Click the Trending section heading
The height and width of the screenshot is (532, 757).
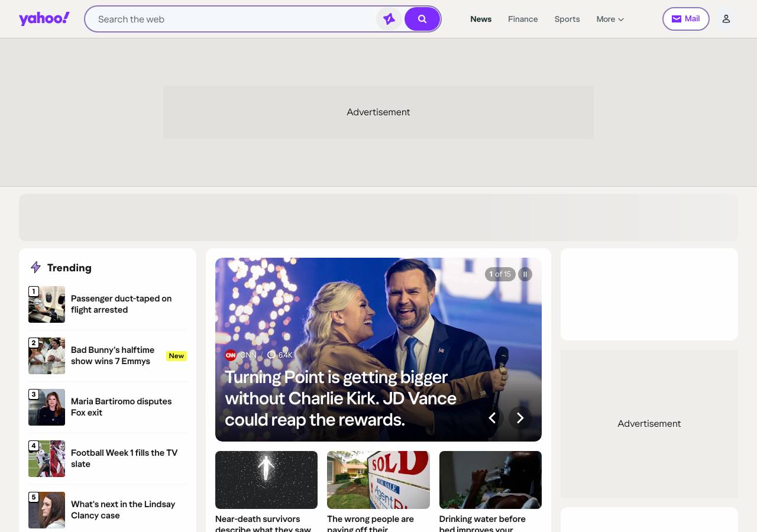(69, 268)
